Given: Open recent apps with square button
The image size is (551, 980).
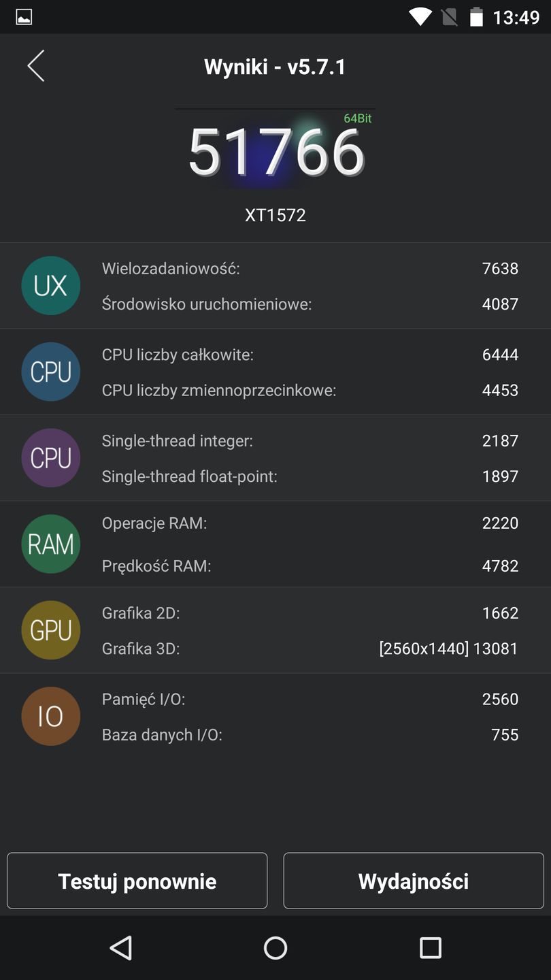Looking at the screenshot, I should tap(430, 947).
